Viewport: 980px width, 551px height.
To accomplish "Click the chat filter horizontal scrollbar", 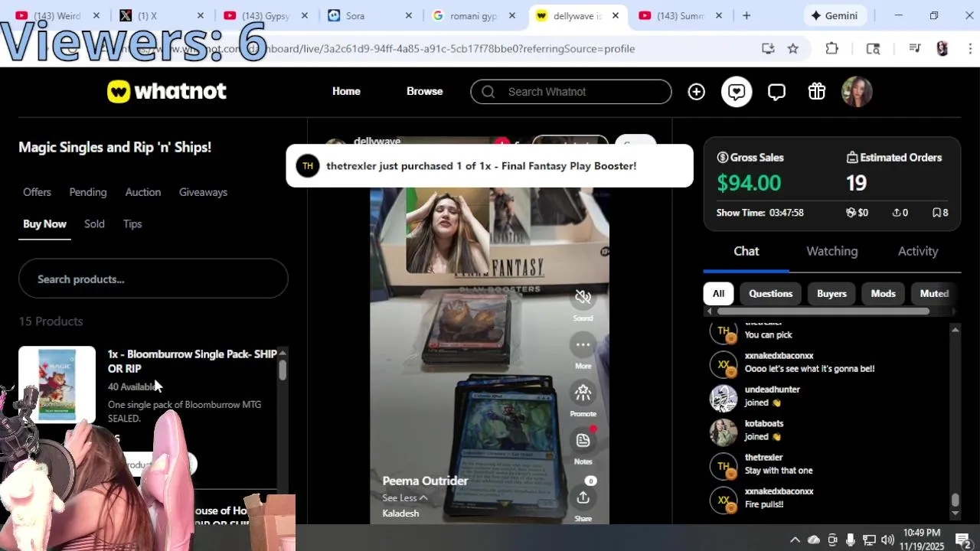I will 823,311.
